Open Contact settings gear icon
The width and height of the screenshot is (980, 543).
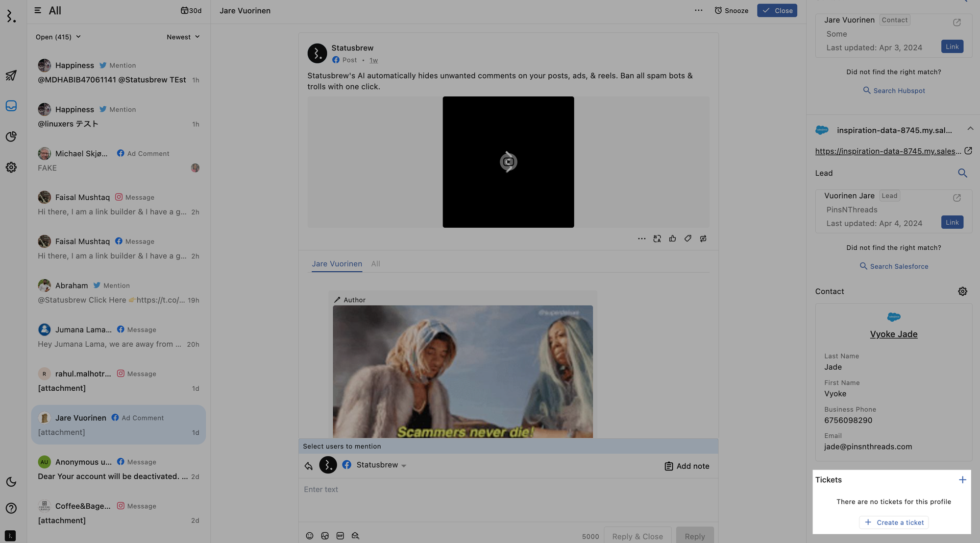[x=962, y=291]
